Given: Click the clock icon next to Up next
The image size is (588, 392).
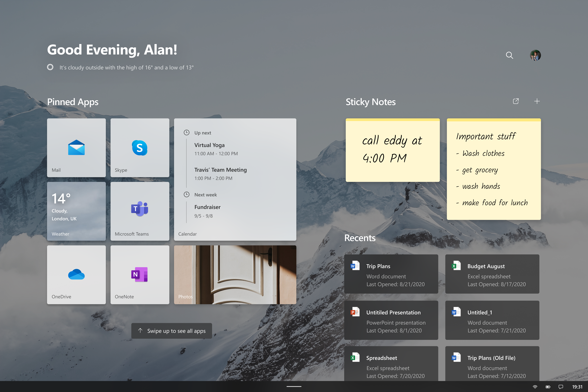Looking at the screenshot, I should click(x=186, y=132).
